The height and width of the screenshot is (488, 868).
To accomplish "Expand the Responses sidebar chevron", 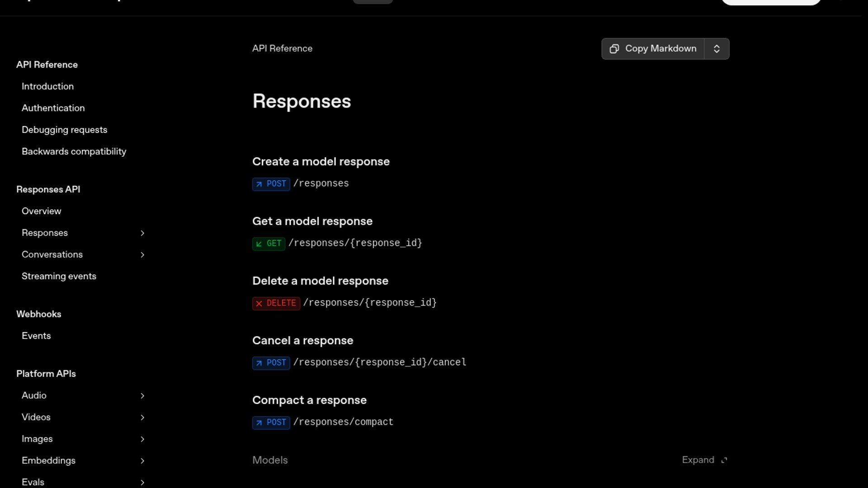I will [x=142, y=233].
